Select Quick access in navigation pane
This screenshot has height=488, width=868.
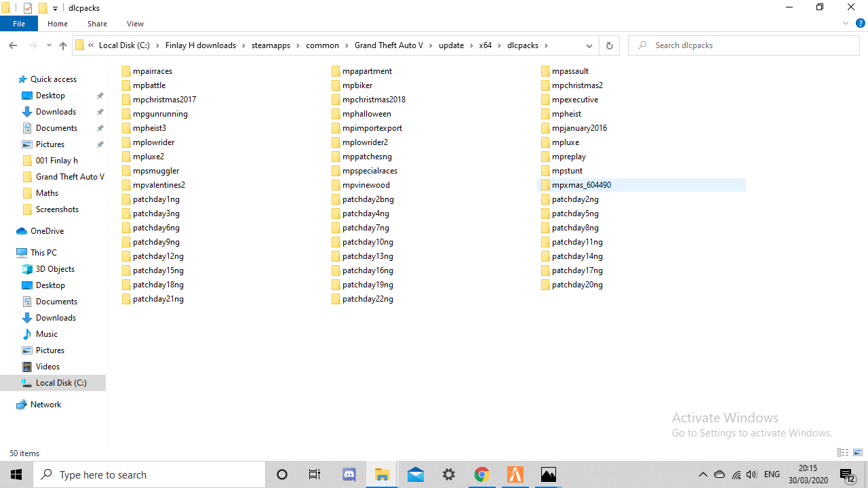[x=54, y=79]
